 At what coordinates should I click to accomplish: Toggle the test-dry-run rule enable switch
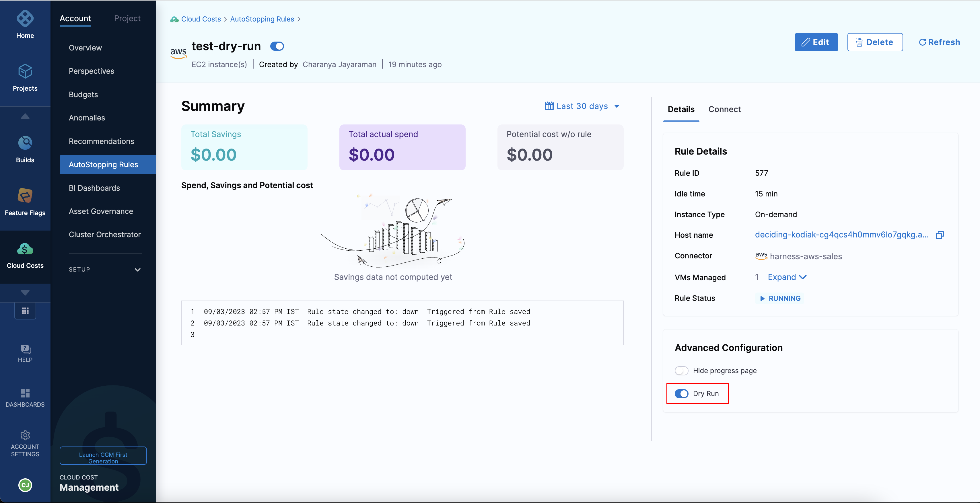pyautogui.click(x=277, y=46)
